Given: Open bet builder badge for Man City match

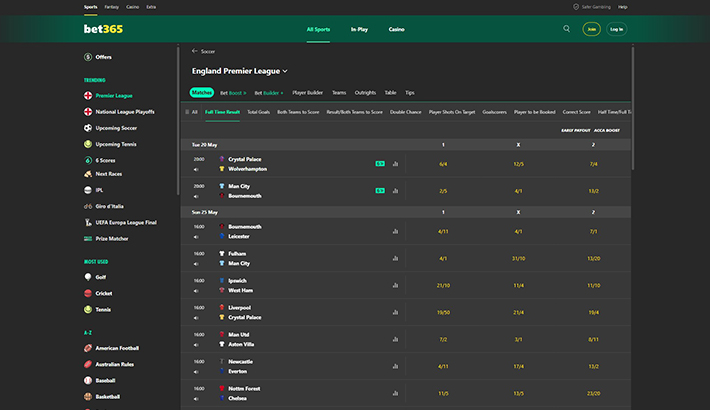Looking at the screenshot, I should tap(380, 191).
